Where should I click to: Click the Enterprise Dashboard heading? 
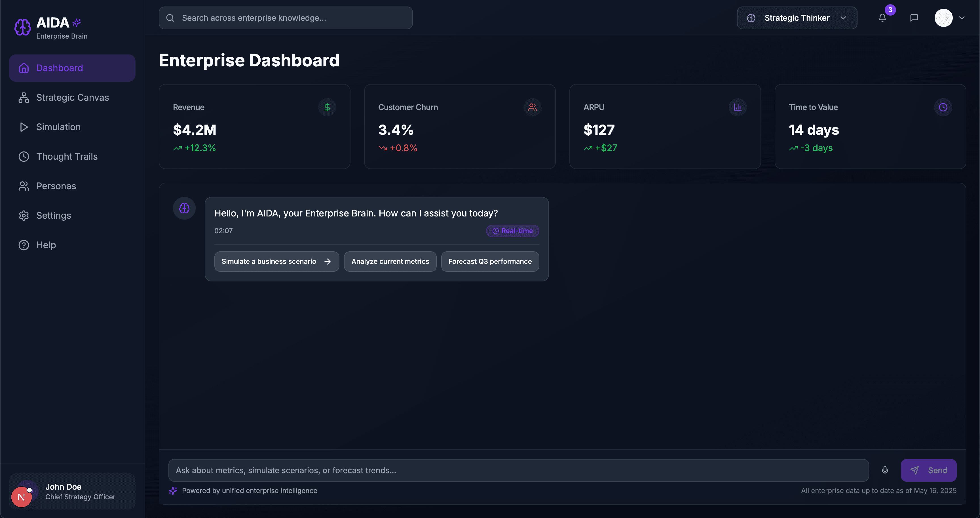(x=249, y=60)
